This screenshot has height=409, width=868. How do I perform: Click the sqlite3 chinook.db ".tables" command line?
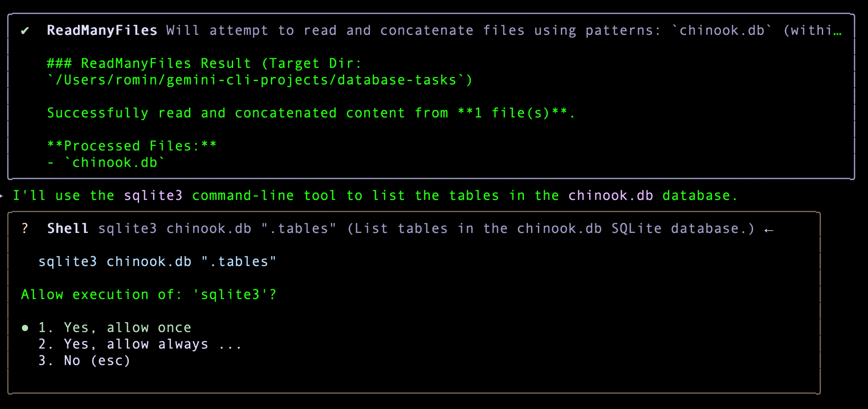point(157,262)
